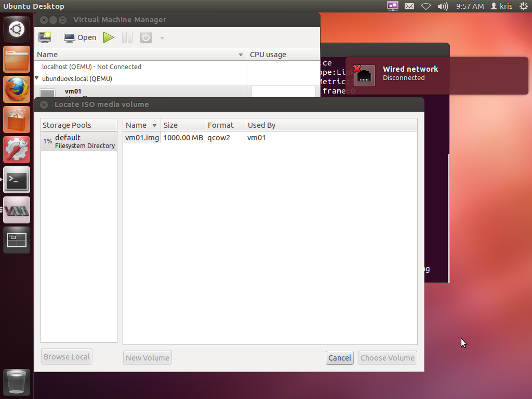Launch the Files manager from dock

click(x=16, y=59)
